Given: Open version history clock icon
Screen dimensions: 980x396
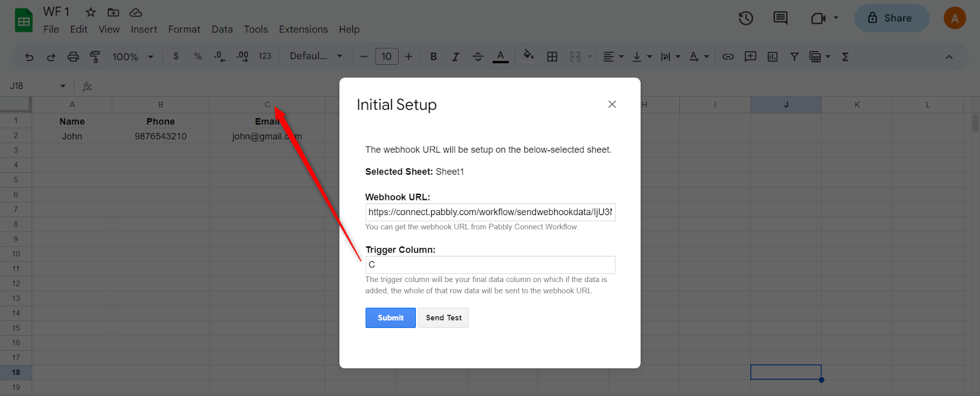Looking at the screenshot, I should pos(745,18).
